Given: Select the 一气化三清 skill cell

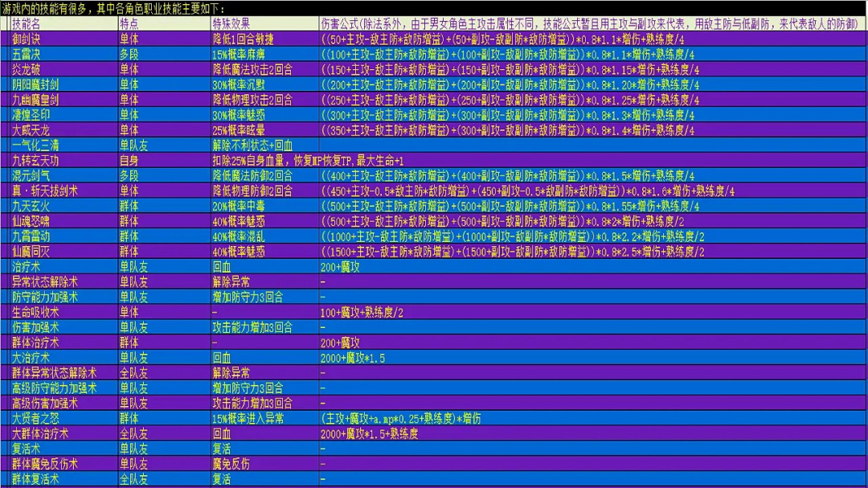Looking at the screenshot, I should tap(35, 145).
